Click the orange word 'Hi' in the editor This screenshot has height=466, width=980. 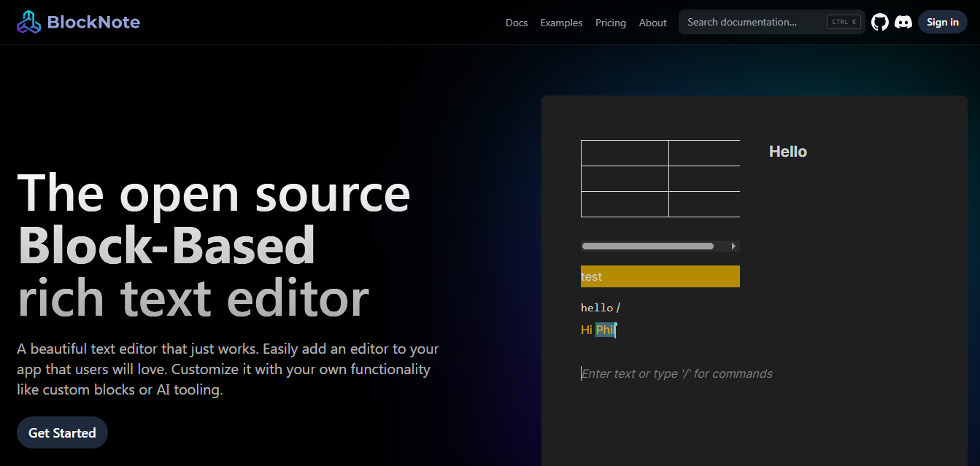(587, 330)
